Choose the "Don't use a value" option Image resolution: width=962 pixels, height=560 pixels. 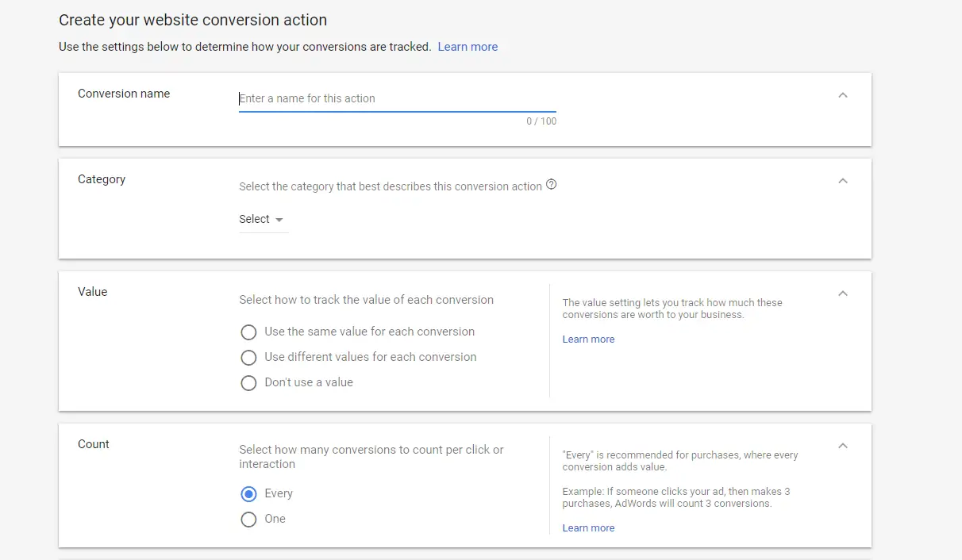click(x=248, y=382)
